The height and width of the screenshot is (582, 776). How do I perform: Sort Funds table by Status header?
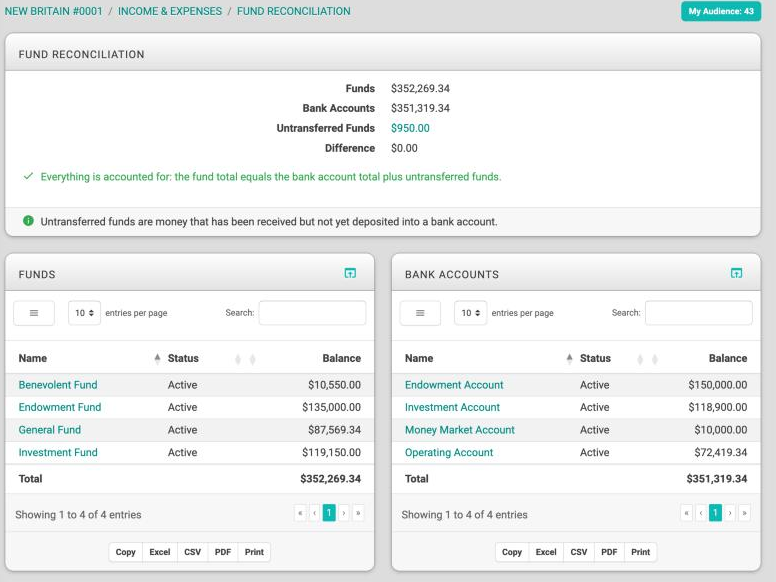click(x=183, y=358)
